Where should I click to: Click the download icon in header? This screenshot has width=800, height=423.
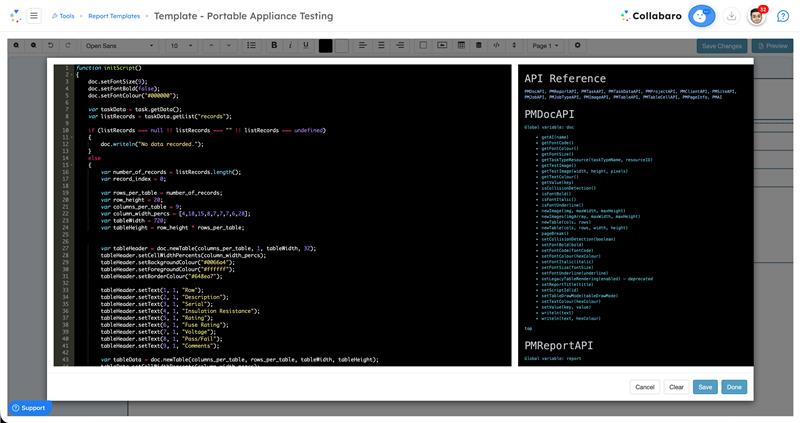[x=731, y=16]
